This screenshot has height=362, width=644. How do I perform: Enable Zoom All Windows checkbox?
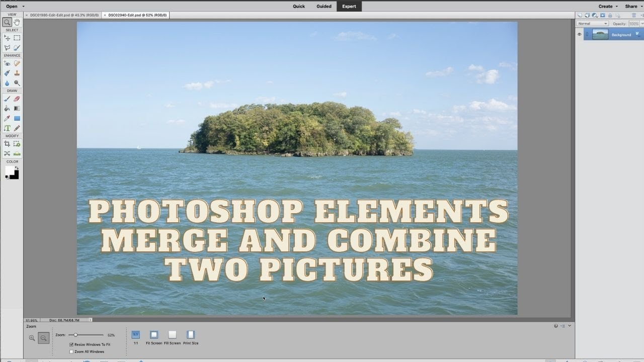(71, 351)
